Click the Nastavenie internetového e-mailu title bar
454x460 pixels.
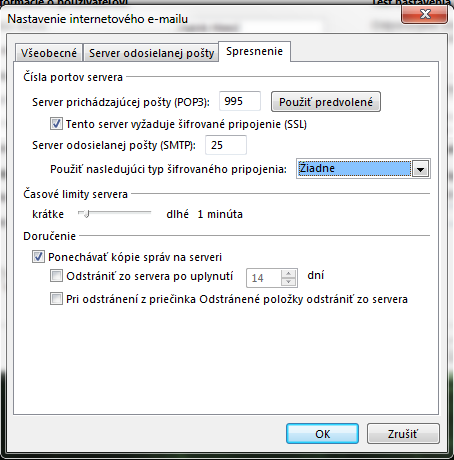[x=200, y=19]
